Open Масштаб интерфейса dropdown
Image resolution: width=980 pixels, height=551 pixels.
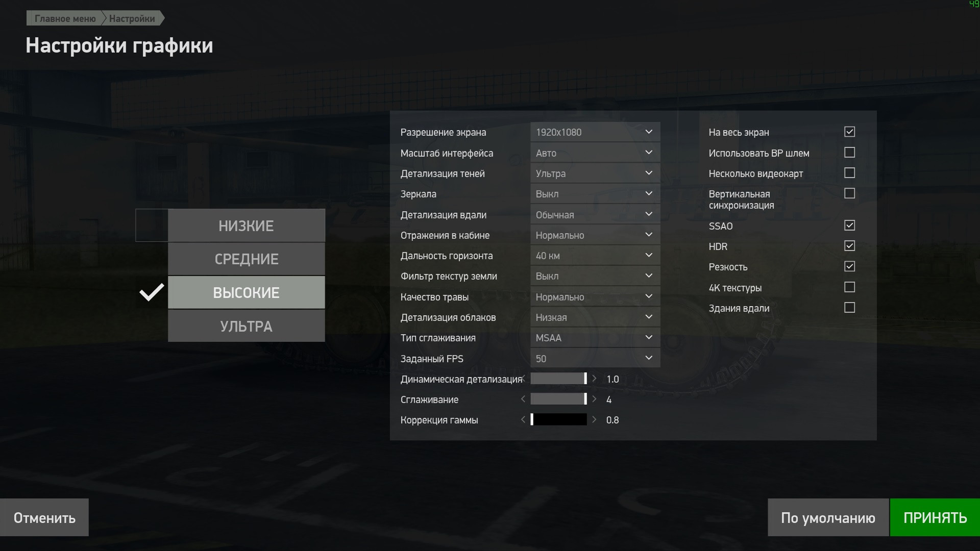(595, 153)
